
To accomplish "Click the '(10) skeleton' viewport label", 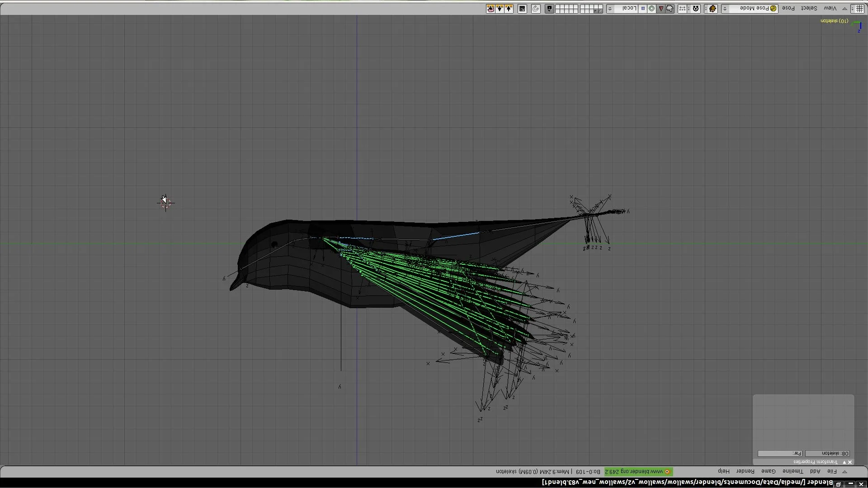I will pos(835,21).
